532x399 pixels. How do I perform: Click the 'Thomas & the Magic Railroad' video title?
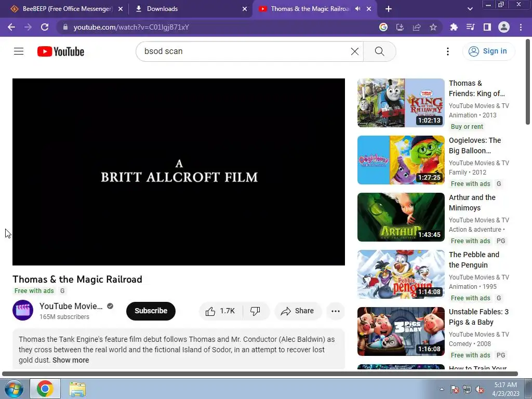77,279
